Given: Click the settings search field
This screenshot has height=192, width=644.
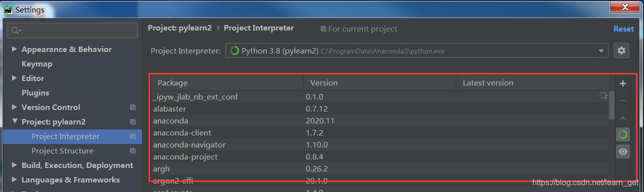Looking at the screenshot, I should [73, 30].
